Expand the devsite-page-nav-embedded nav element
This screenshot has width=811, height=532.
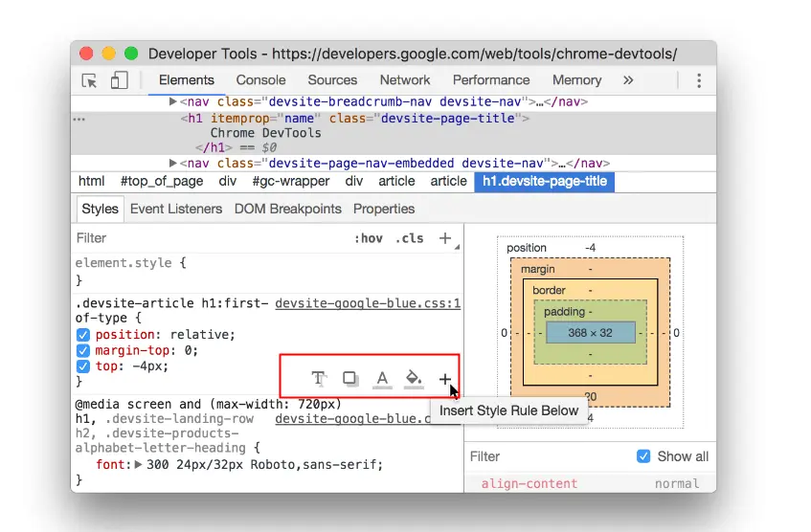[x=172, y=164]
